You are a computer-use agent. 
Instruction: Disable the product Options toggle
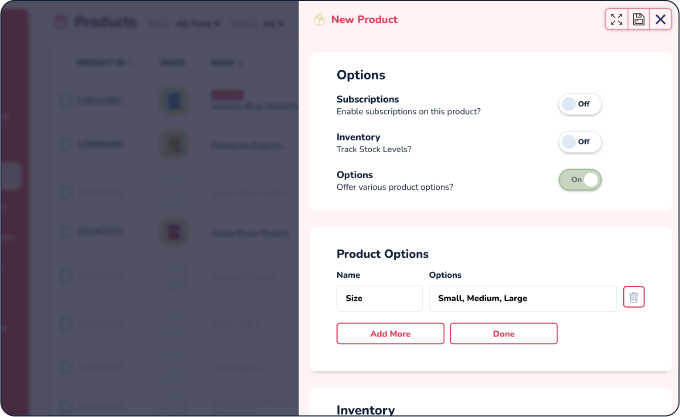tap(580, 179)
